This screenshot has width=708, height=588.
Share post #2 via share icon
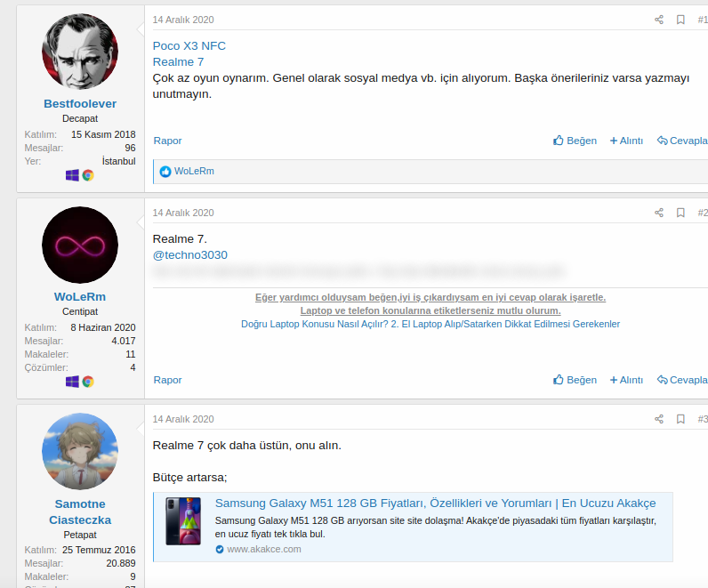pyautogui.click(x=659, y=213)
